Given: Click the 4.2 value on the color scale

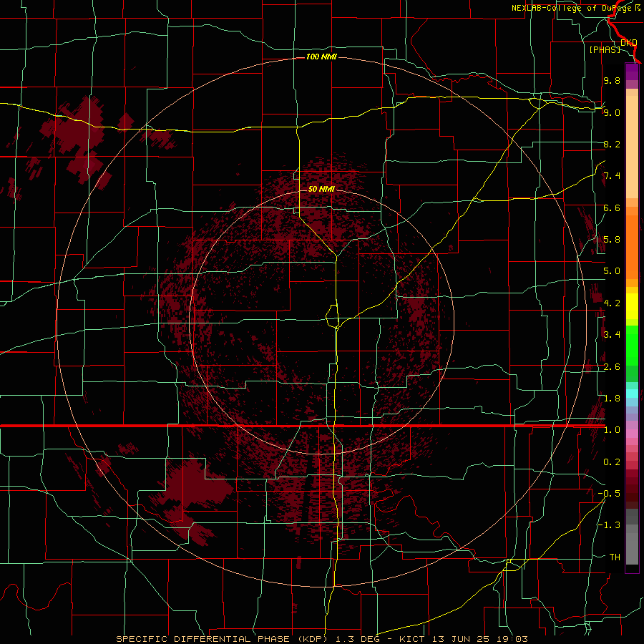Looking at the screenshot, I should pos(612,303).
